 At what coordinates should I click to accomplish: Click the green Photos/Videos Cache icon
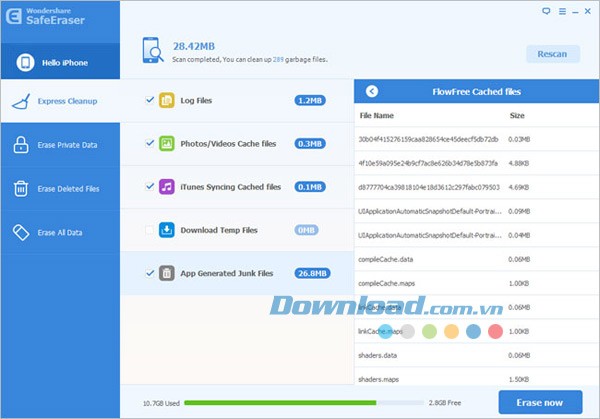coord(167,143)
